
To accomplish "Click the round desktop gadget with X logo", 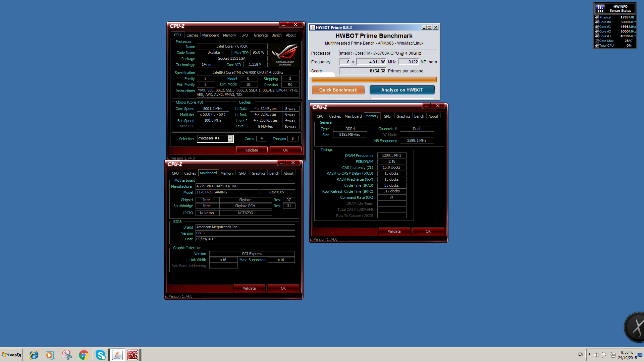I will [x=635, y=327].
